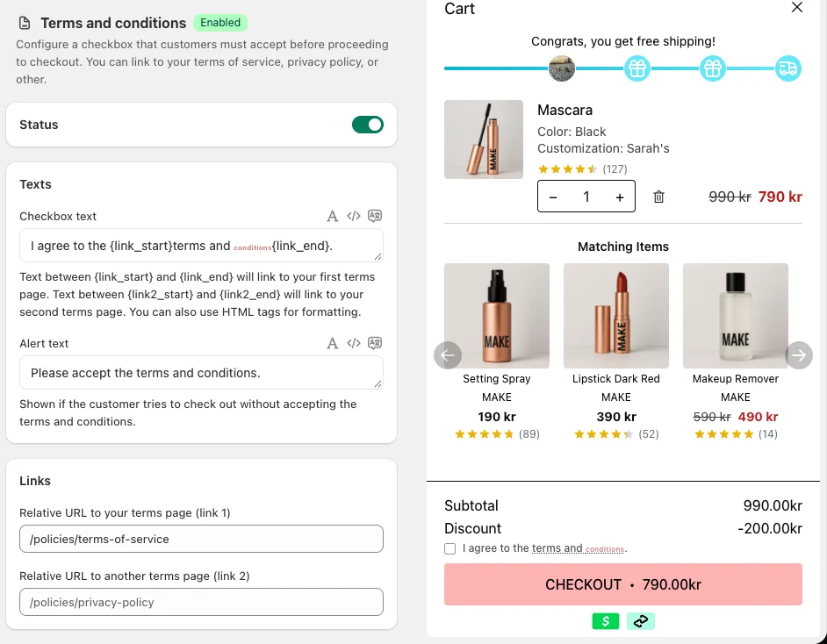Image resolution: width=827 pixels, height=644 pixels.
Task: Open text formatting for Alert text
Action: point(332,344)
